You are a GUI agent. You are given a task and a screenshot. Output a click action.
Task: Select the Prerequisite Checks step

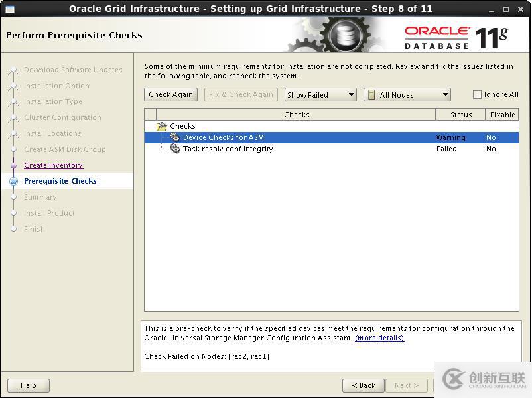pos(60,181)
